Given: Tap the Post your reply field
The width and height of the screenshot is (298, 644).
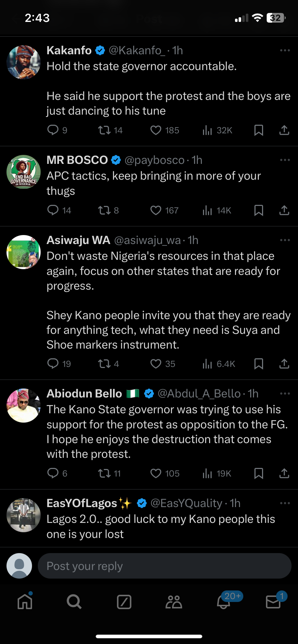Looking at the screenshot, I should pyautogui.click(x=164, y=566).
